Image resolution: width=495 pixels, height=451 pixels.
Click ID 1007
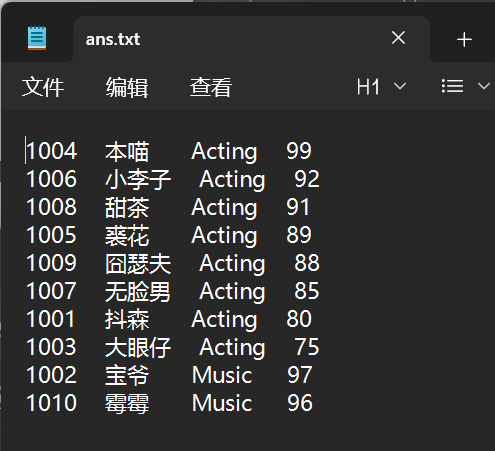pyautogui.click(x=52, y=291)
